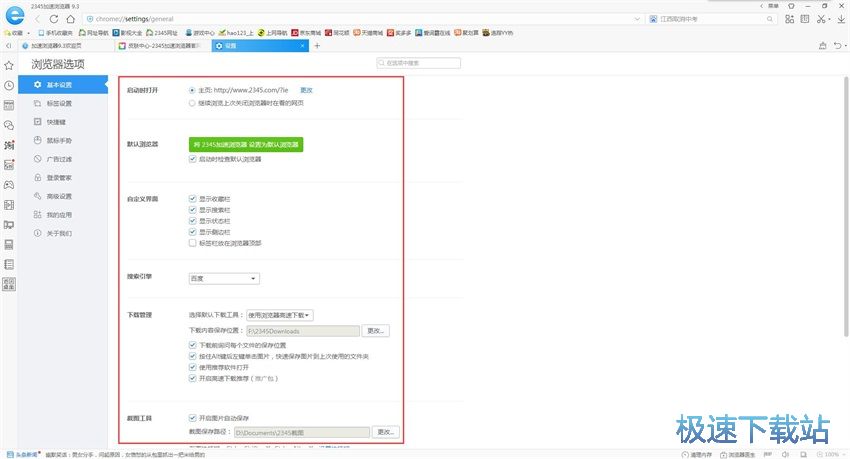
Task: Open scissors screenshot tool icon
Action: pyautogui.click(x=821, y=19)
